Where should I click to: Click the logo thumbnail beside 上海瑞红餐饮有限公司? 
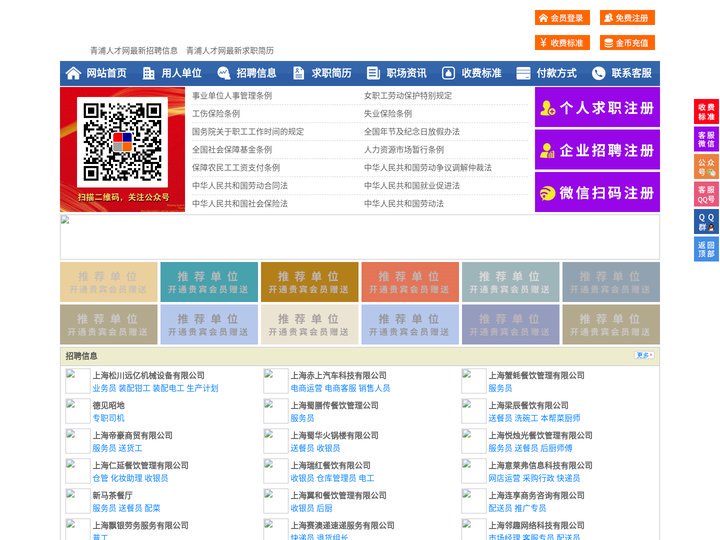(x=276, y=471)
